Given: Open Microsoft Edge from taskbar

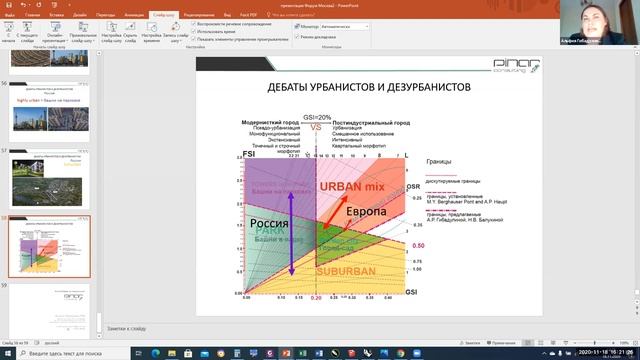Looking at the screenshot, I should [x=156, y=353].
